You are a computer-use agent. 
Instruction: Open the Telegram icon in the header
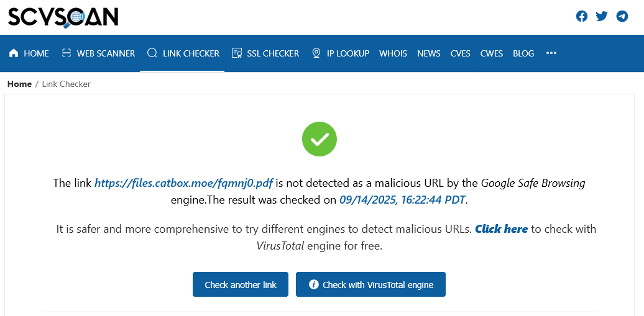click(x=622, y=16)
